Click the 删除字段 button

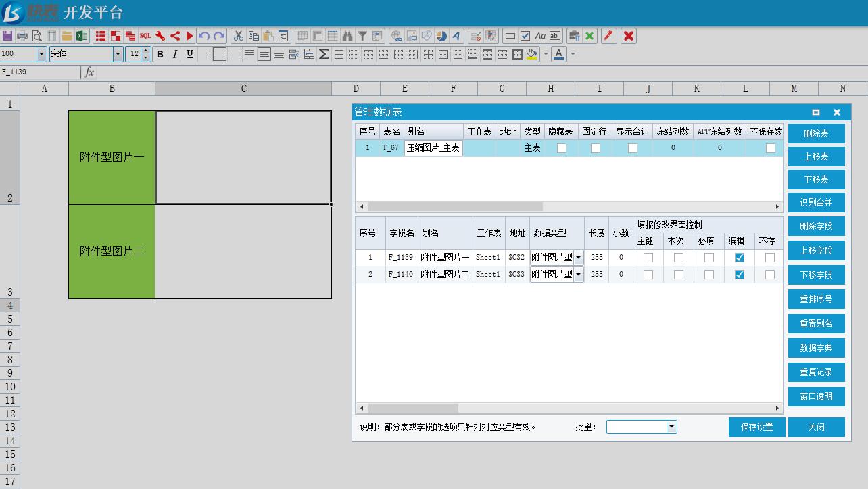click(x=816, y=227)
